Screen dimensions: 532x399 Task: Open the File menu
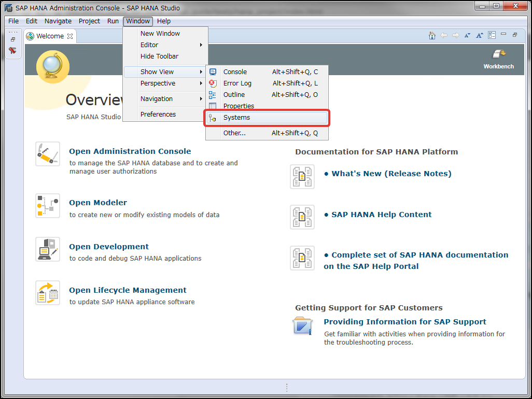pos(13,21)
